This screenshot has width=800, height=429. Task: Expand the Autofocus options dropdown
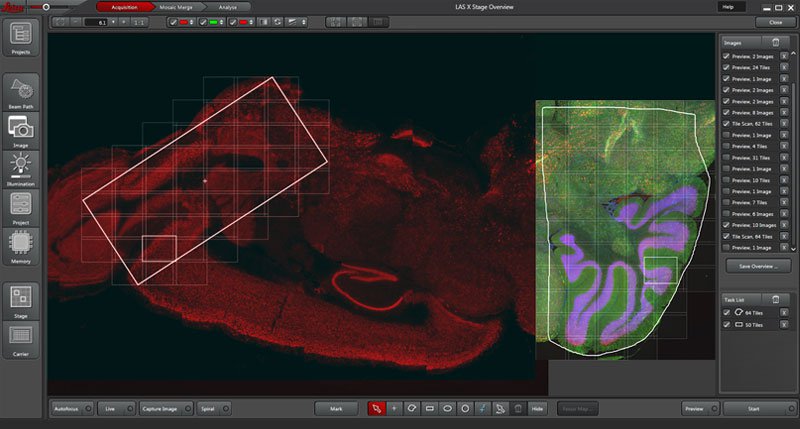[x=89, y=408]
